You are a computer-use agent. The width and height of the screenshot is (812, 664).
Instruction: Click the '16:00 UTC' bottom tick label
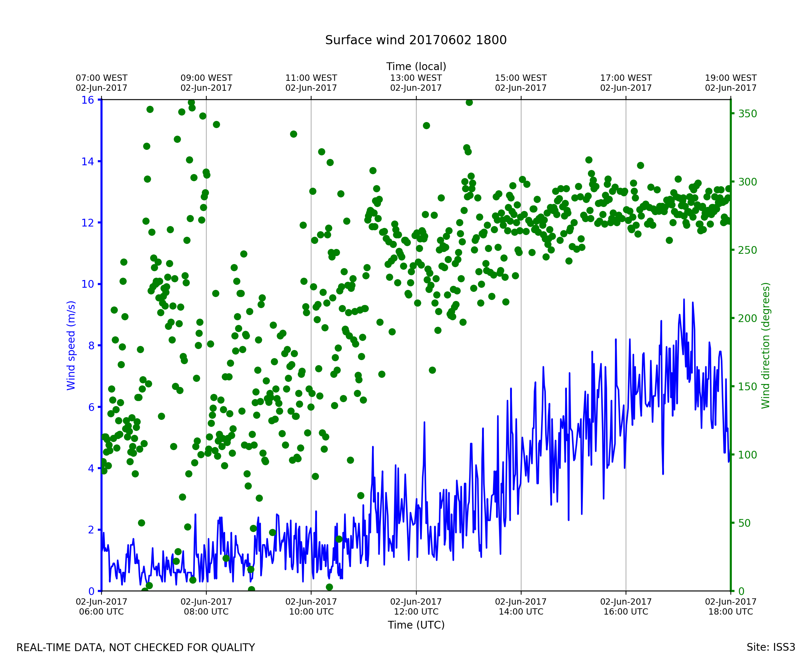coord(626,612)
